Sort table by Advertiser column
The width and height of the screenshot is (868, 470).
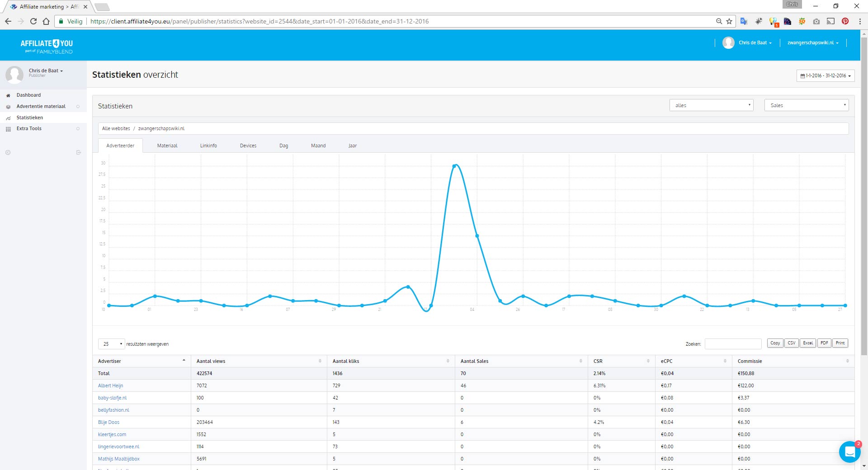142,361
